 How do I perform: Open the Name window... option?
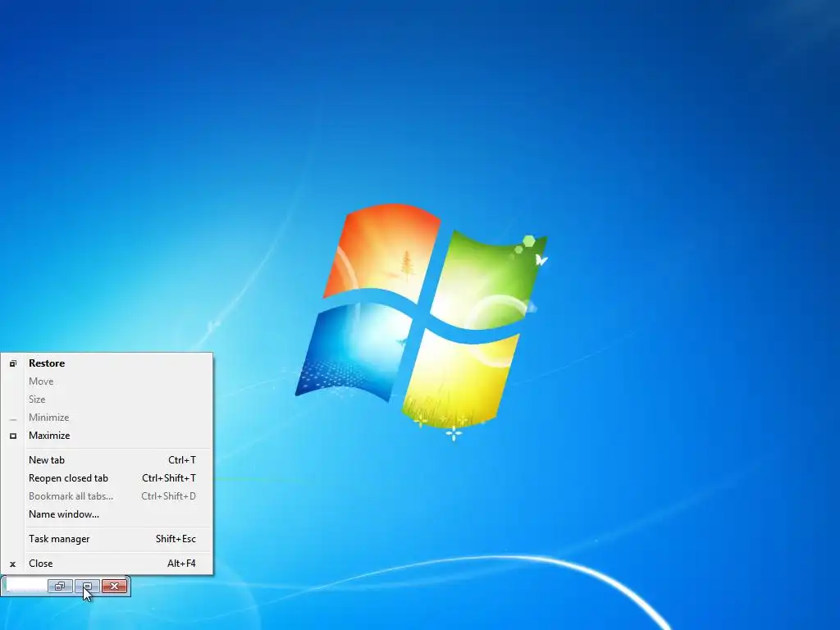107,514
